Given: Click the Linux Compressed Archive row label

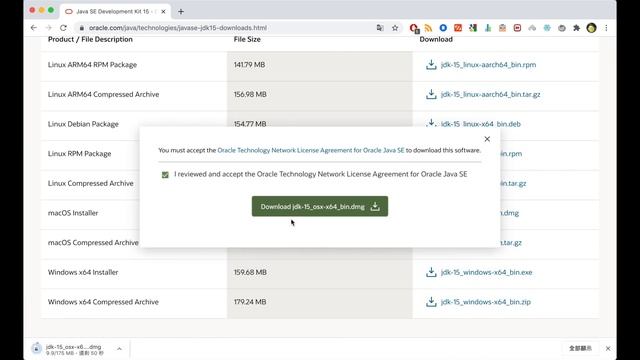Looking at the screenshot, I should pos(91,183).
